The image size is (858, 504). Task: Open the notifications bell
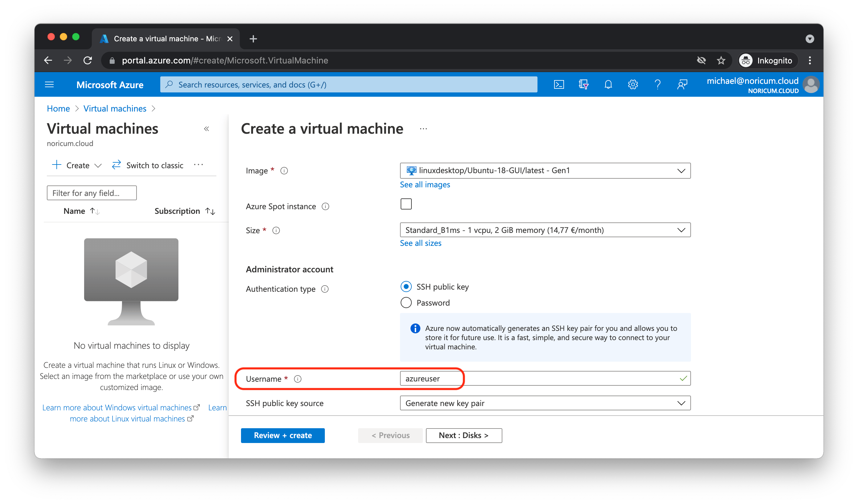tap(608, 84)
